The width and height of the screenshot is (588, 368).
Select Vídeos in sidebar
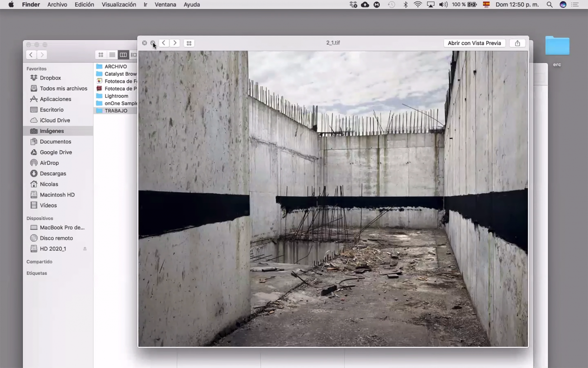(x=58, y=206)
